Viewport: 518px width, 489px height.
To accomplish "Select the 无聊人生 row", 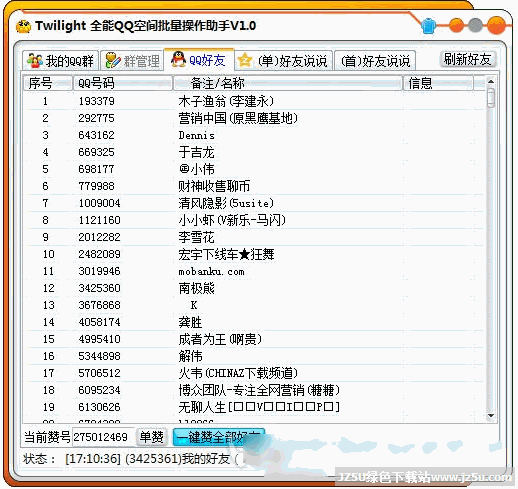I will 254,407.
